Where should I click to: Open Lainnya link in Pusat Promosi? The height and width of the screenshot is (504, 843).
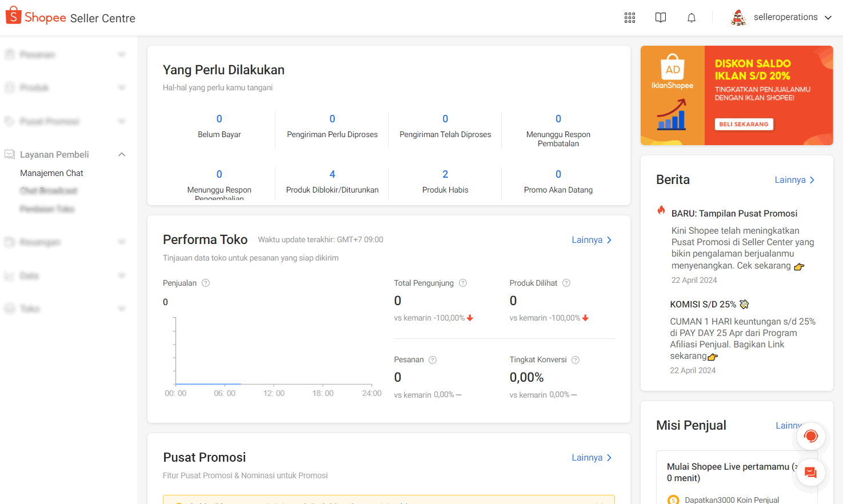tap(592, 458)
